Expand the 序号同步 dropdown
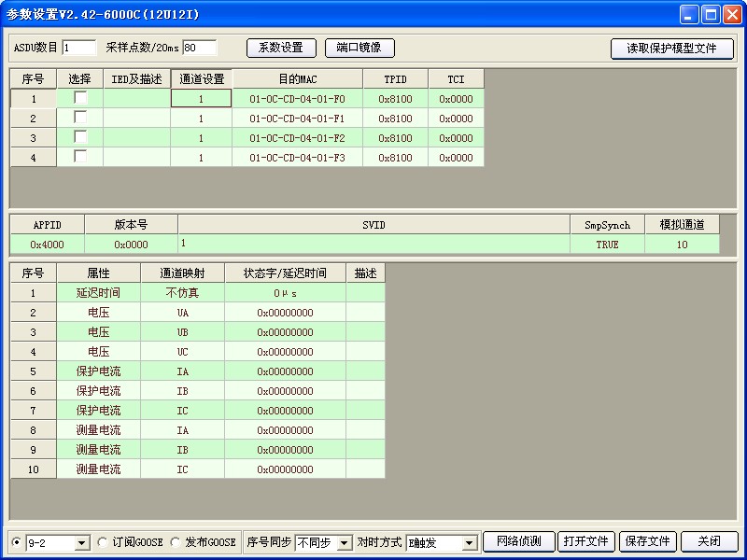The height and width of the screenshot is (560, 747). tap(344, 542)
